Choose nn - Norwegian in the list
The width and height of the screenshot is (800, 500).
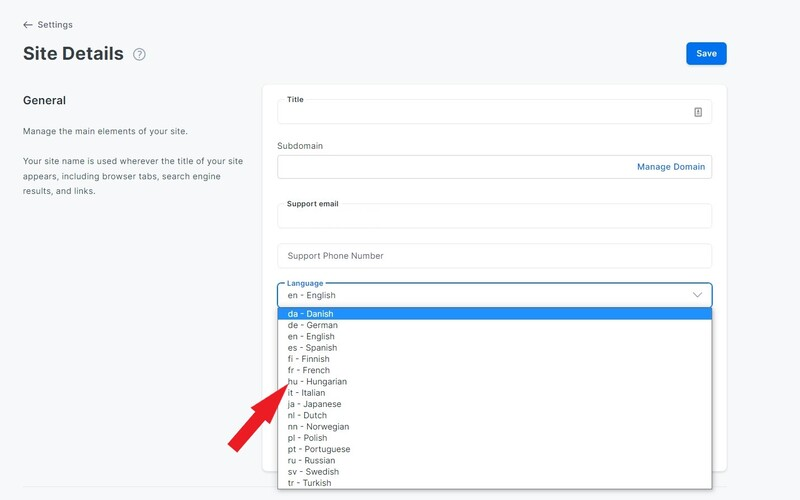click(x=494, y=427)
